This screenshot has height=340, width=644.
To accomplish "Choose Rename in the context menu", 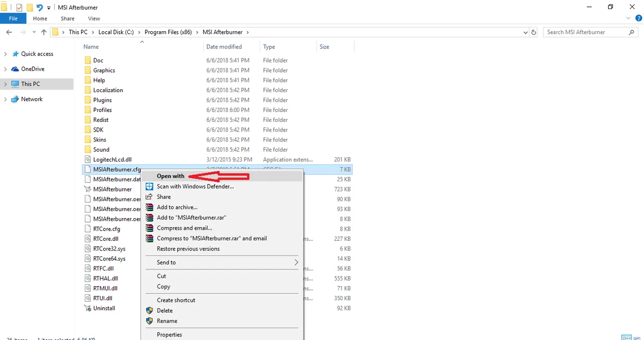I will [x=222, y=321].
